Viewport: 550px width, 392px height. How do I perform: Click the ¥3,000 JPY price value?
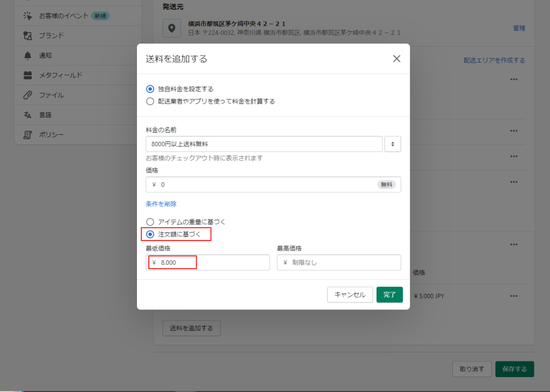coord(429,296)
